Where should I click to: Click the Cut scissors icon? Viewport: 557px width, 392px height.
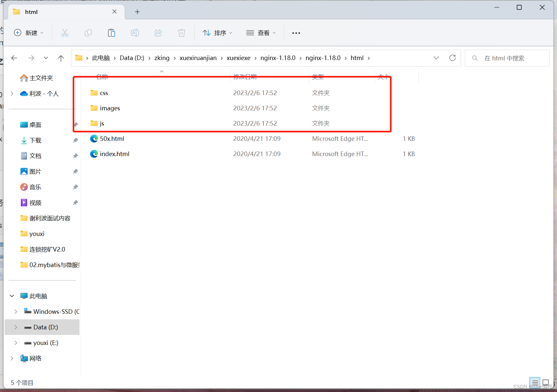65,33
